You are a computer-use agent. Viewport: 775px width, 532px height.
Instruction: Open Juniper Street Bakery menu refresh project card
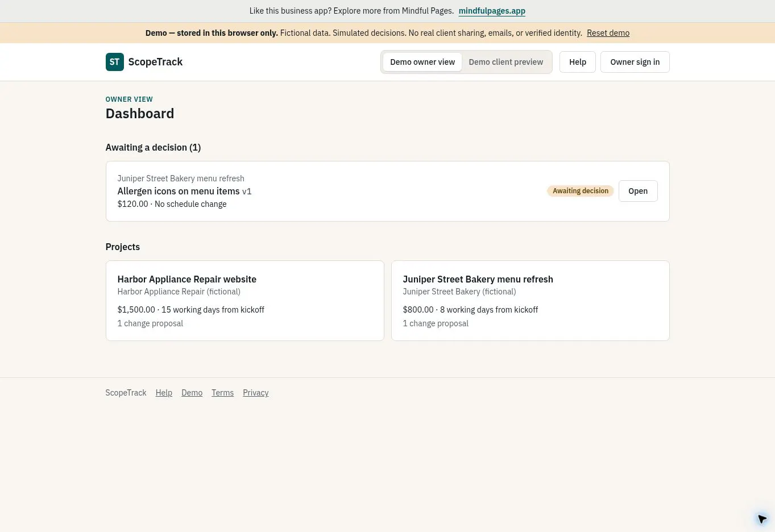(531, 301)
